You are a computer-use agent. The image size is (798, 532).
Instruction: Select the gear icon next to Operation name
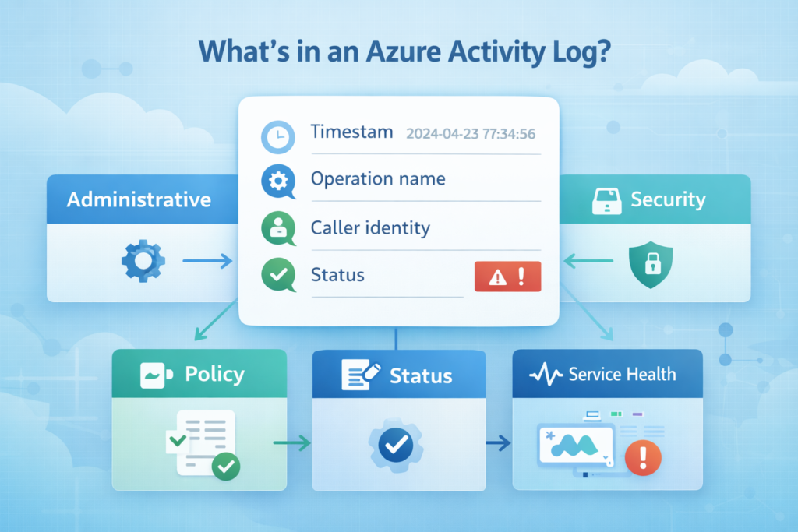278,181
